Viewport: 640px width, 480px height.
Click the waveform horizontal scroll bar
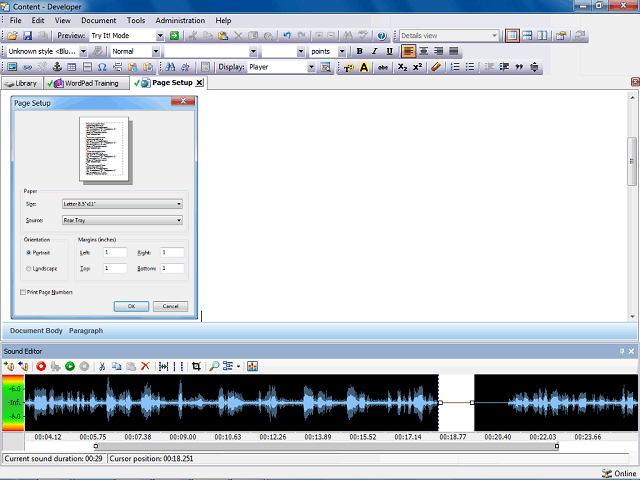point(326,446)
